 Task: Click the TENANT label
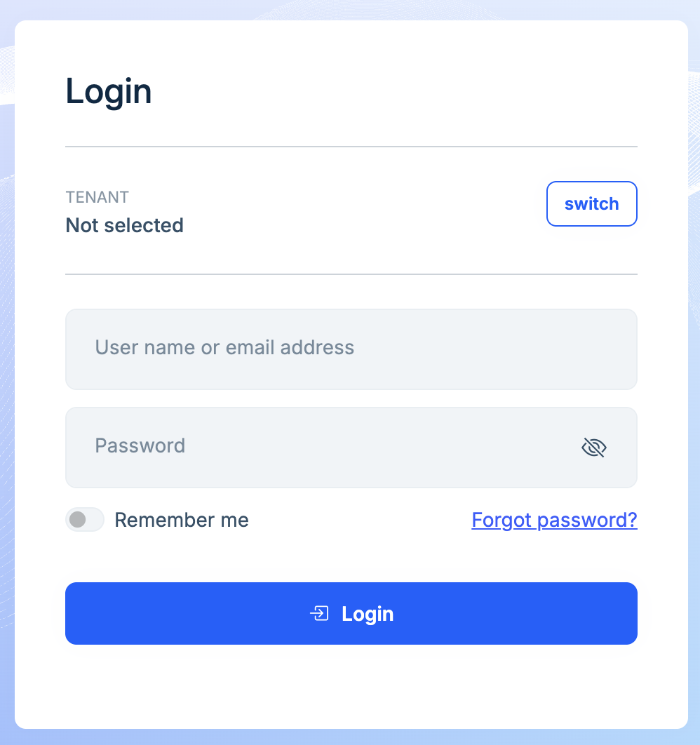click(97, 197)
